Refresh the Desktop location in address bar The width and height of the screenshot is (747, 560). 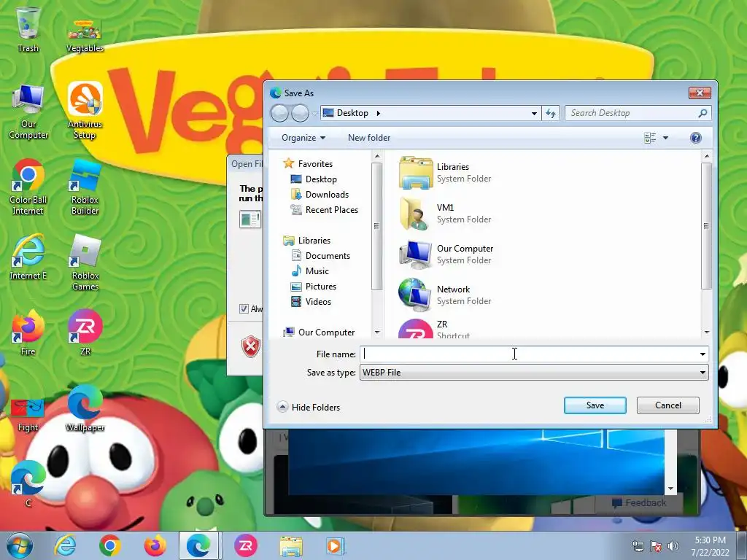pyautogui.click(x=551, y=113)
